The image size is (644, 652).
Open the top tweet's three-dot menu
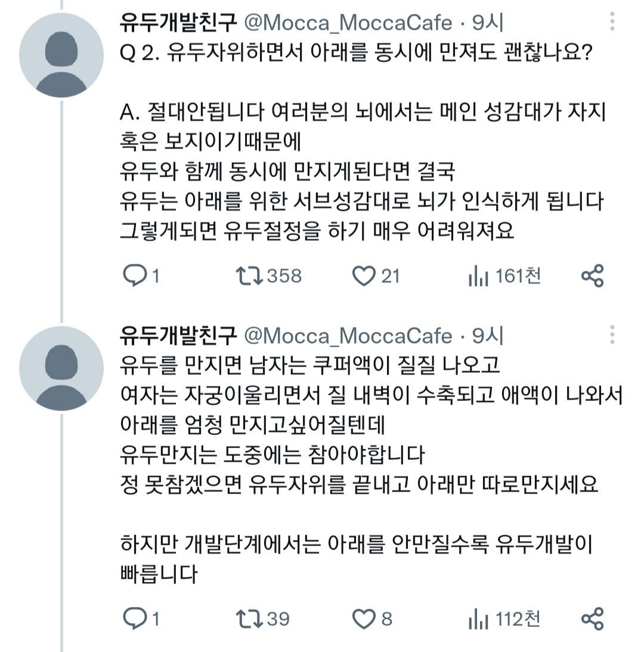[x=612, y=24]
